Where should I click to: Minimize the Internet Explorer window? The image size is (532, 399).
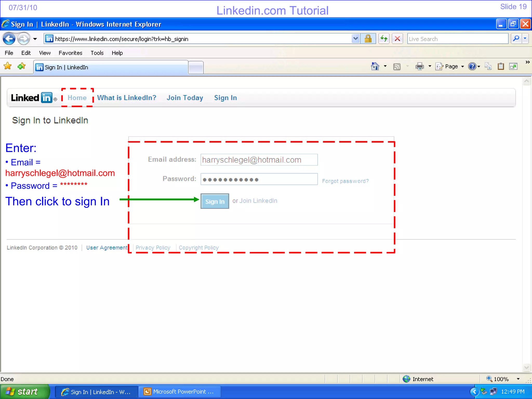click(x=501, y=24)
